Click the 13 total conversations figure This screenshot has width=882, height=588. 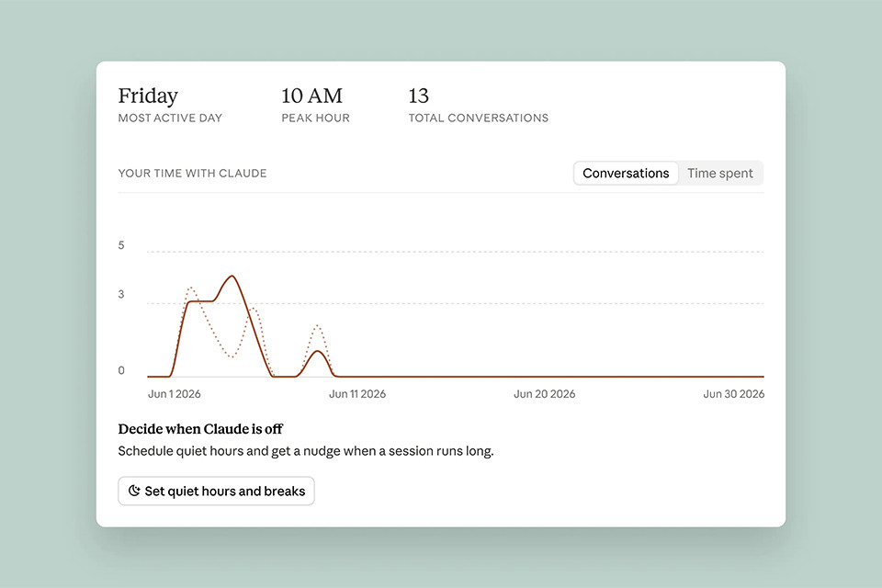419,96
